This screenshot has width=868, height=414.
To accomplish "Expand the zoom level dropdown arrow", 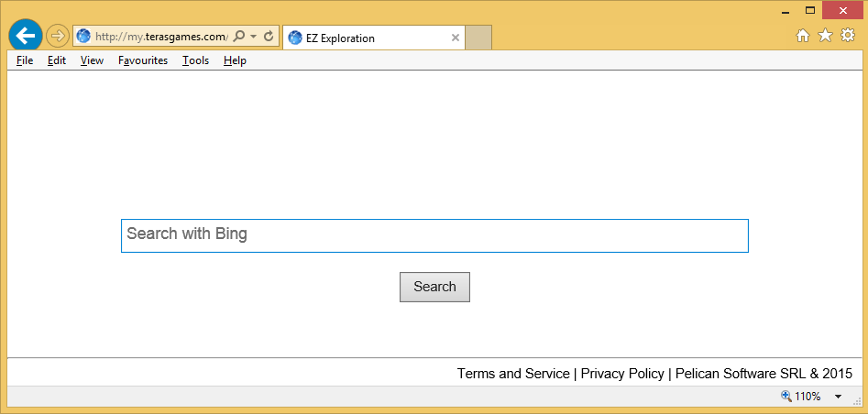I will click(x=838, y=397).
